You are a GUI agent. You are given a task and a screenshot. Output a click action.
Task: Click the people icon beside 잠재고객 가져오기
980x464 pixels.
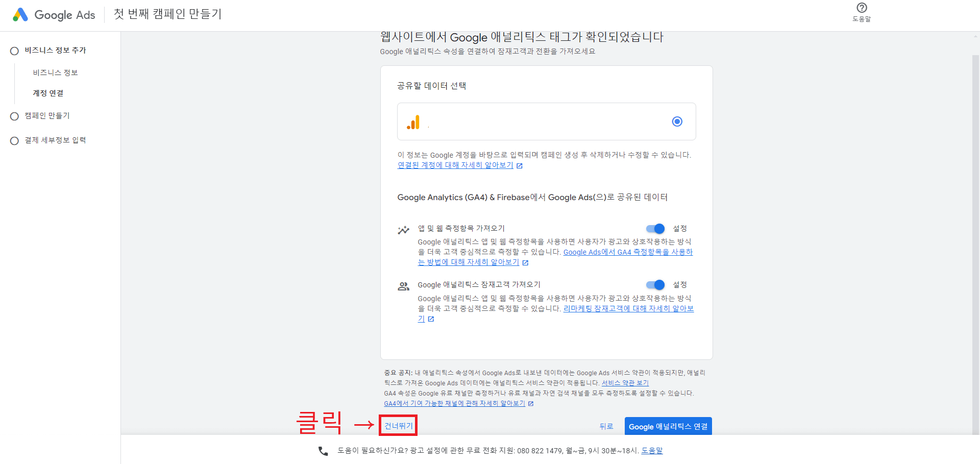tap(404, 286)
